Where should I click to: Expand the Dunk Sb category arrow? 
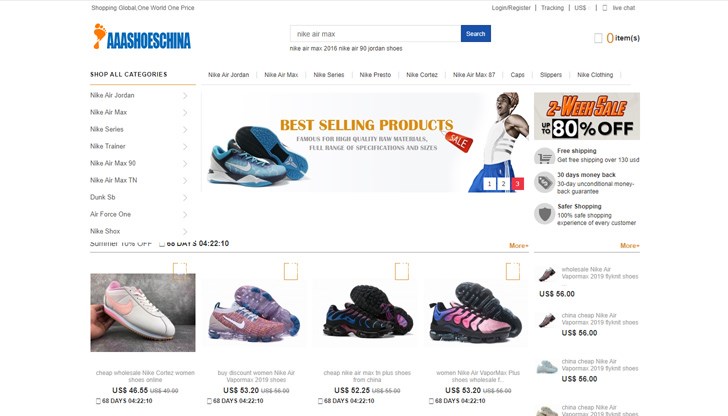pyautogui.click(x=185, y=198)
